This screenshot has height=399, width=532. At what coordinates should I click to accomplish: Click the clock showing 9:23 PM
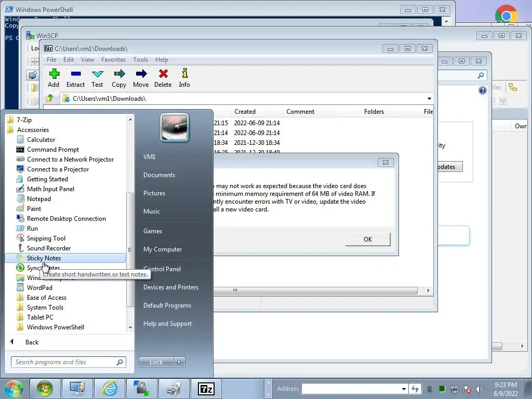(506, 385)
